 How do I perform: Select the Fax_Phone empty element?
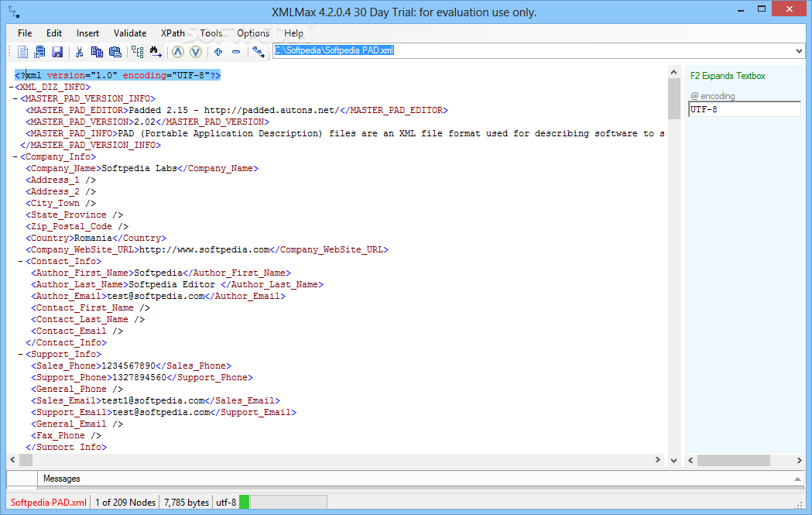tap(66, 435)
